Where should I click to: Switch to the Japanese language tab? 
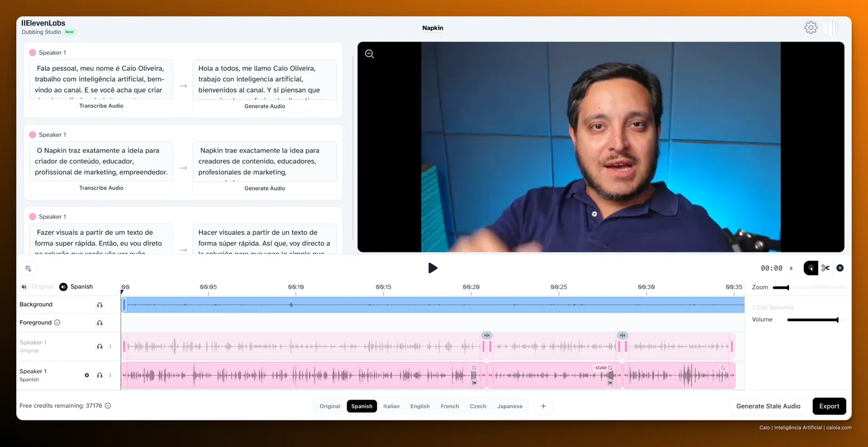pyautogui.click(x=510, y=406)
